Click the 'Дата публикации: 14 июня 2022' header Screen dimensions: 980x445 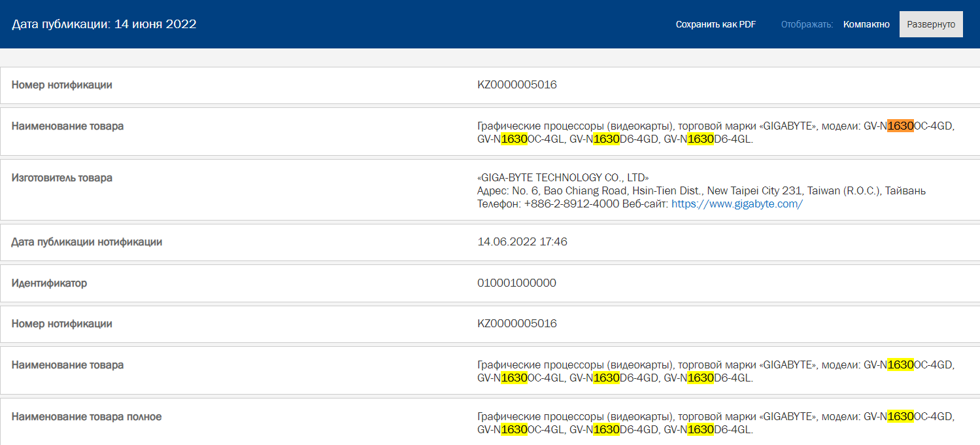click(105, 24)
